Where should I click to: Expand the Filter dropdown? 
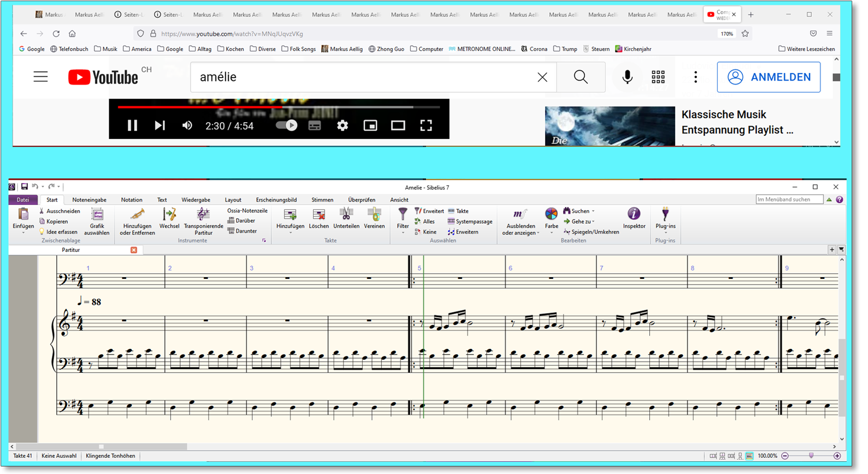(x=403, y=232)
